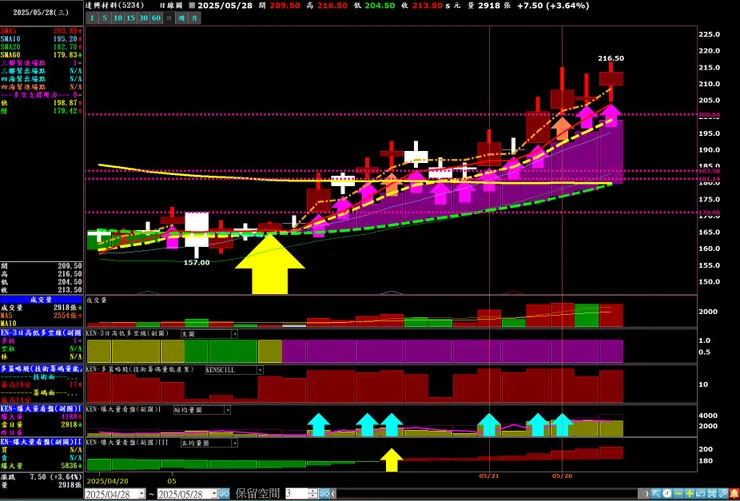Screen dimensions: 740x501
Task: Open the 五均量圖 dropdown in 爆大量看盤 III panel
Action: coord(234,443)
